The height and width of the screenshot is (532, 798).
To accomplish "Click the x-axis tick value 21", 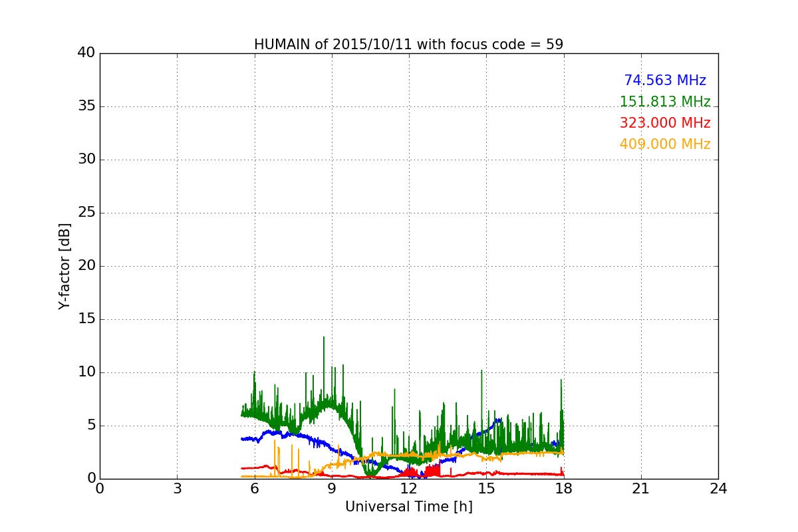I will point(641,489).
